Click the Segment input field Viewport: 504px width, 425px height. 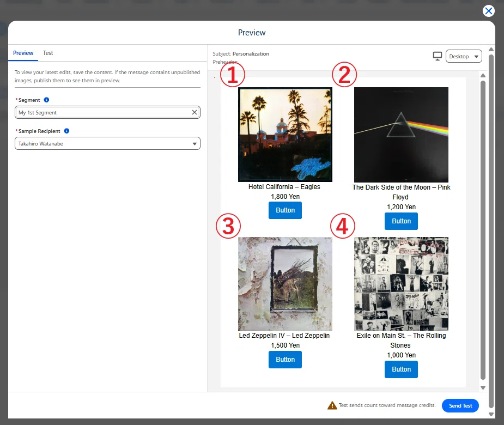[107, 113]
